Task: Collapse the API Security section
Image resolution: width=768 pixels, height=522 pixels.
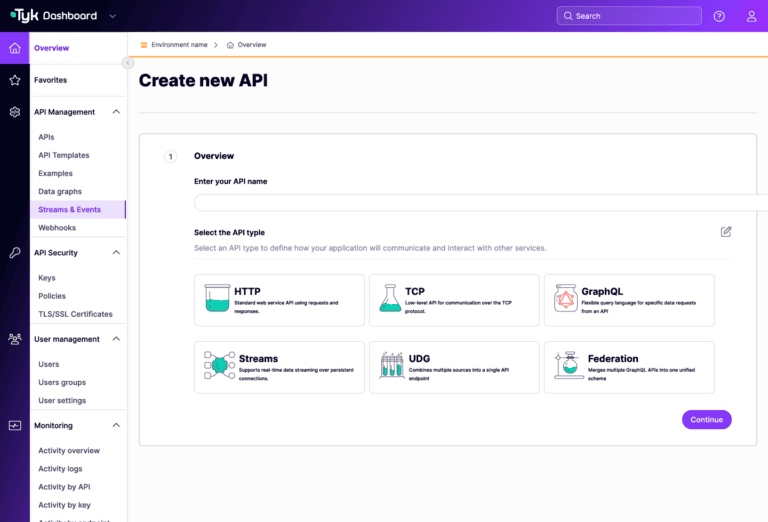Action: tap(116, 253)
